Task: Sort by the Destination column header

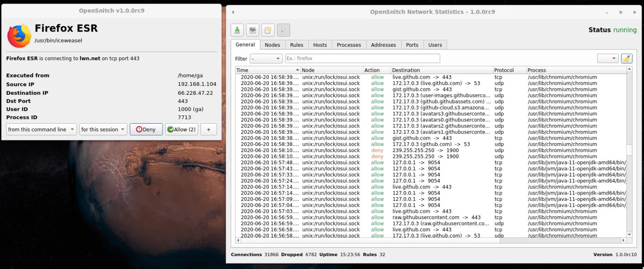Action: point(442,70)
